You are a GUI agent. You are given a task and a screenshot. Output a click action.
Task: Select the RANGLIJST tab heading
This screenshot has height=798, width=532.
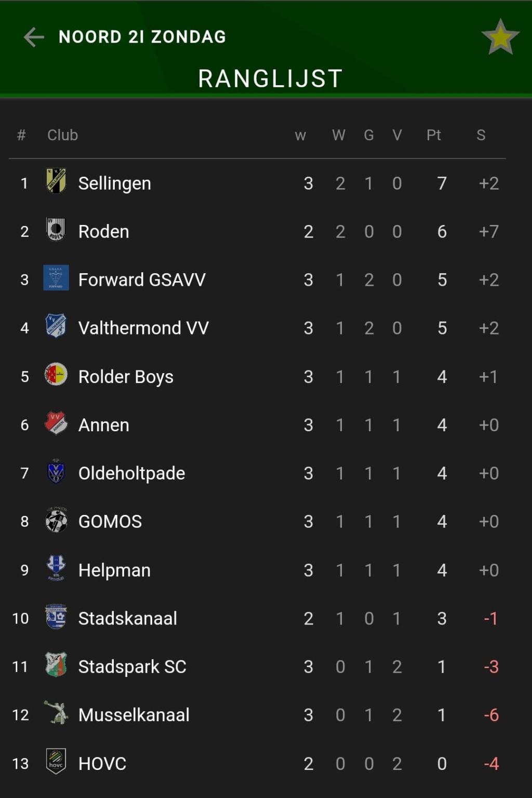[270, 79]
